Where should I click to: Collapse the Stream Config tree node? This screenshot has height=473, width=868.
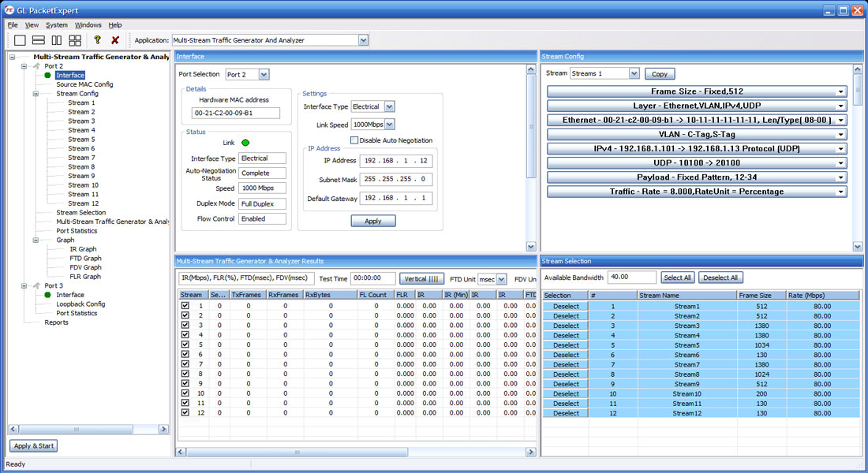pyautogui.click(x=36, y=94)
